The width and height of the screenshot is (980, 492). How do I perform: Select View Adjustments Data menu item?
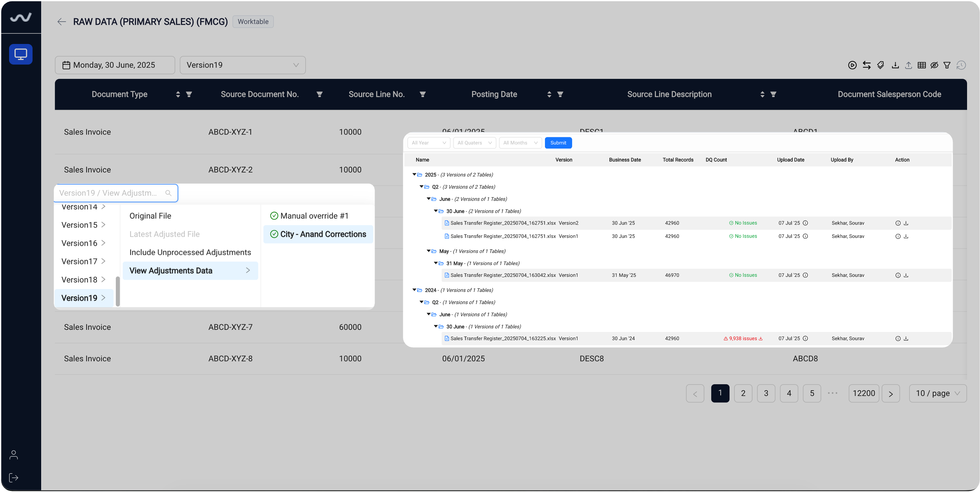click(x=190, y=271)
